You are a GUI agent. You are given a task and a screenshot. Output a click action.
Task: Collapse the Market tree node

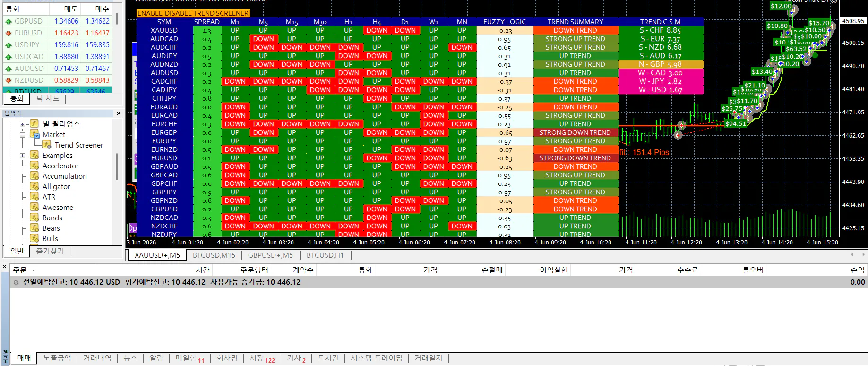(x=22, y=135)
